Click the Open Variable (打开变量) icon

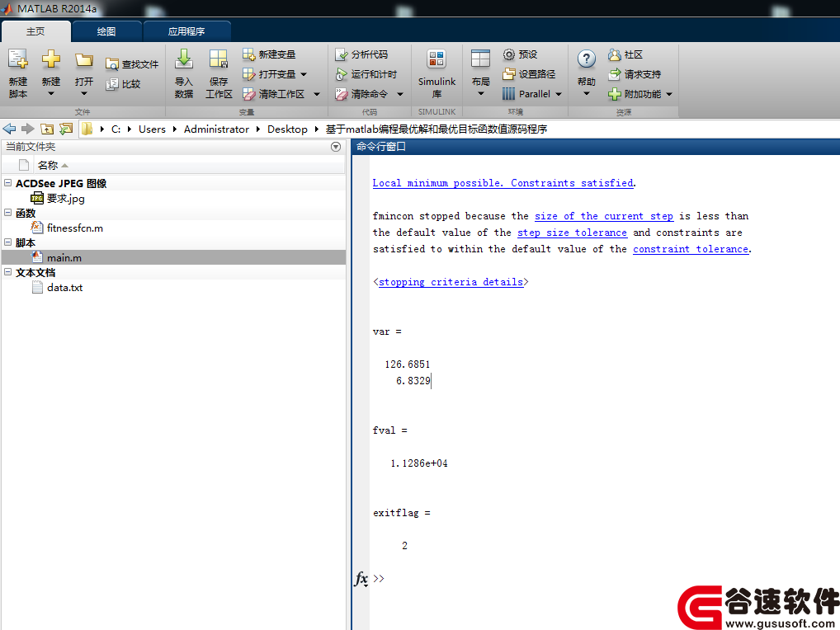248,74
